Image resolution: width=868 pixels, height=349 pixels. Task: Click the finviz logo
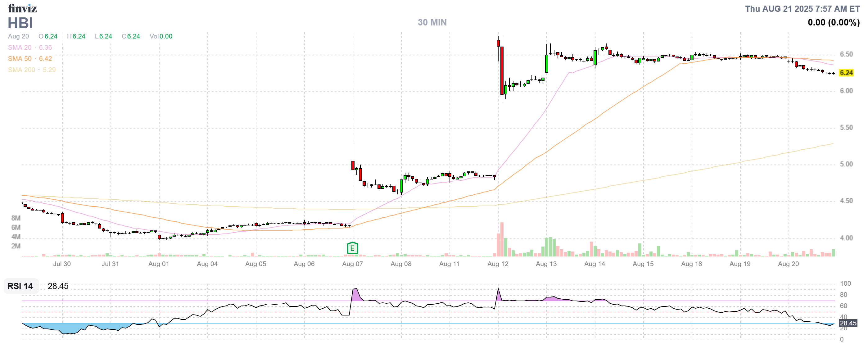[22, 8]
